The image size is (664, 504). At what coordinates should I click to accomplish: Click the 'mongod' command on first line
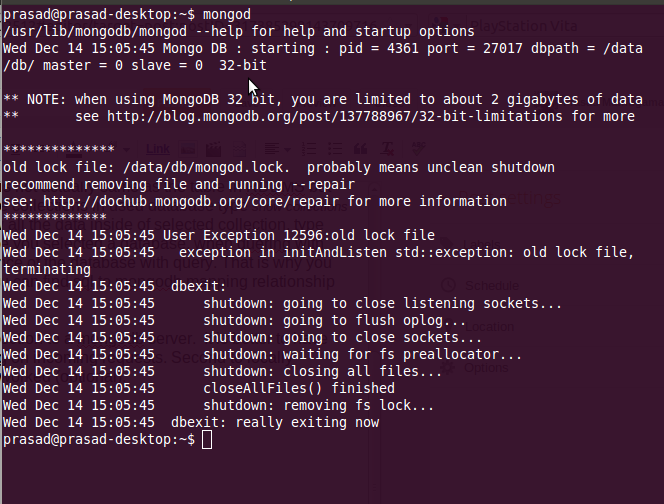tap(227, 15)
